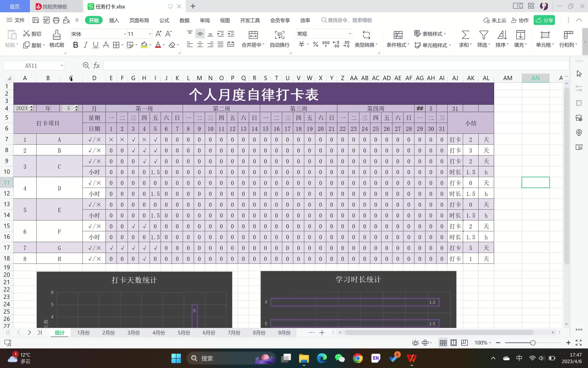Open the Page Layout (页面布局) tab

coord(139,20)
